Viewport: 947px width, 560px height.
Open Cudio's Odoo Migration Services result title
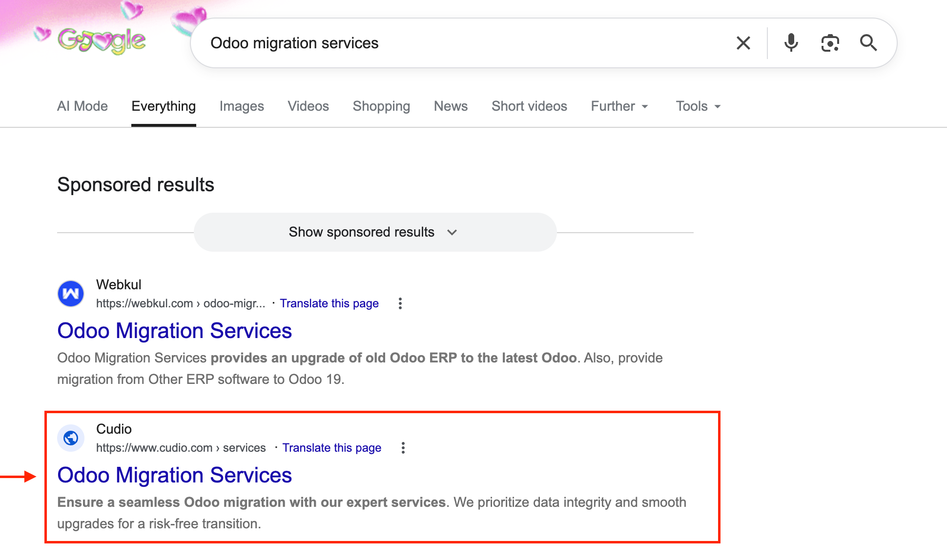coord(175,475)
